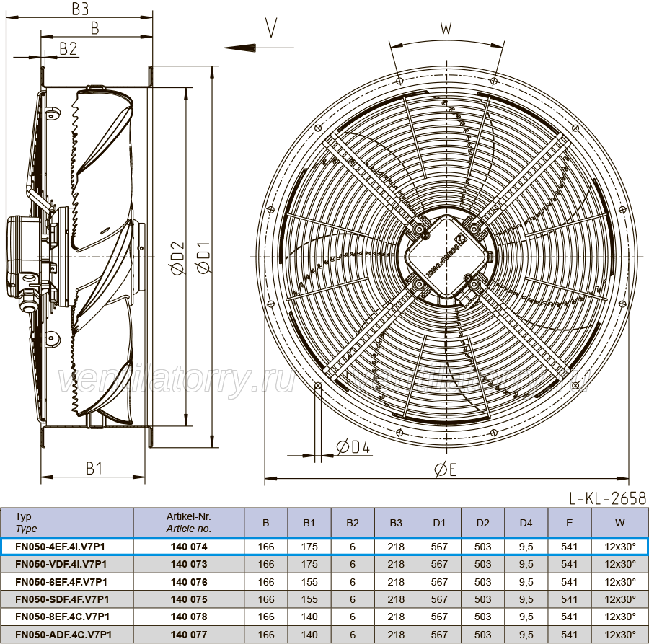
Task: Select article number 140 078
Action: [x=189, y=617]
